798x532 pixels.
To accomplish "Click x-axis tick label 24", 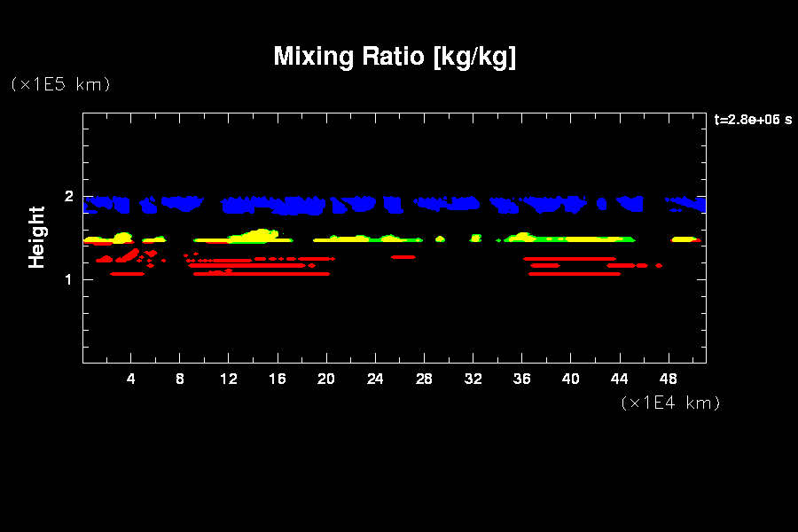I will tap(375, 379).
